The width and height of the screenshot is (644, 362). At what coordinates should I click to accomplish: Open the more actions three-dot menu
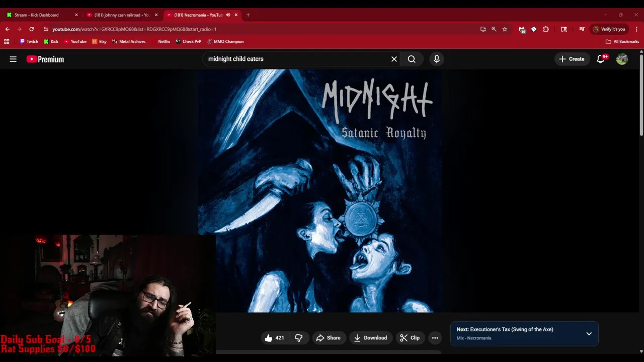[x=435, y=338]
